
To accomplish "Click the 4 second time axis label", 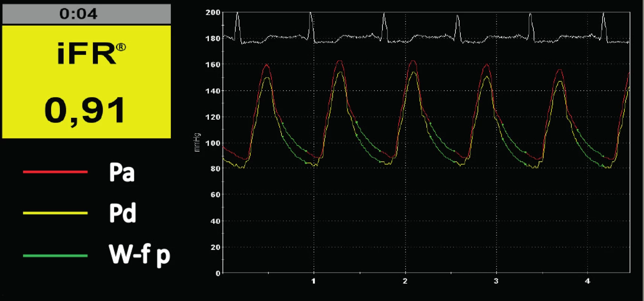I will 588,281.
